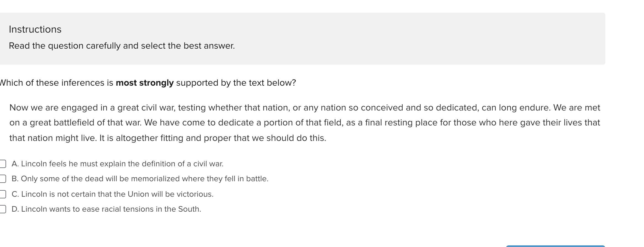Image resolution: width=644 pixels, height=247 pixels.
Task: Click the sentence 'It is altogether fitting and proper'
Action: coord(213,138)
